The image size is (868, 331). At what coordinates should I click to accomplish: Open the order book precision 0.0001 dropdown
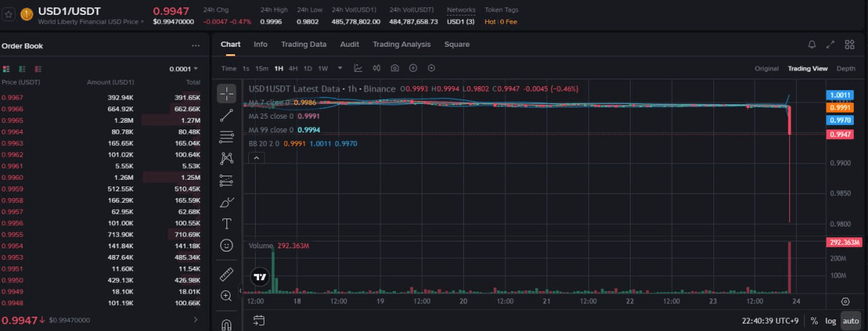click(184, 69)
